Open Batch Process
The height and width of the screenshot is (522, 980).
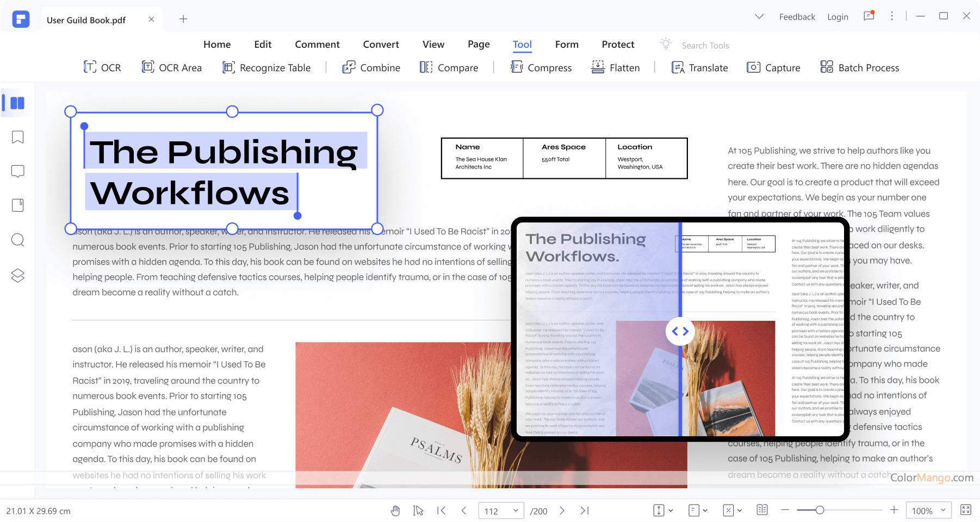tap(859, 67)
